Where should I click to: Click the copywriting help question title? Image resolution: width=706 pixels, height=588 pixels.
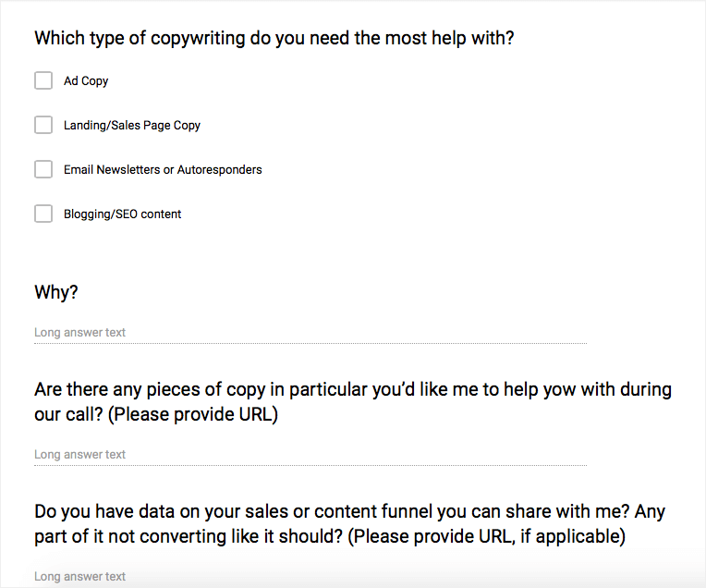(x=274, y=39)
